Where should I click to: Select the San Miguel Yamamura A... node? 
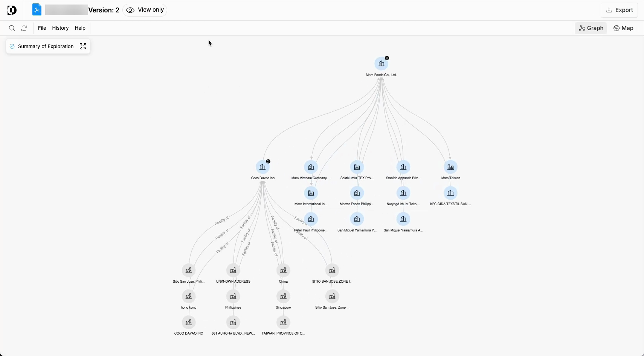pos(403,219)
